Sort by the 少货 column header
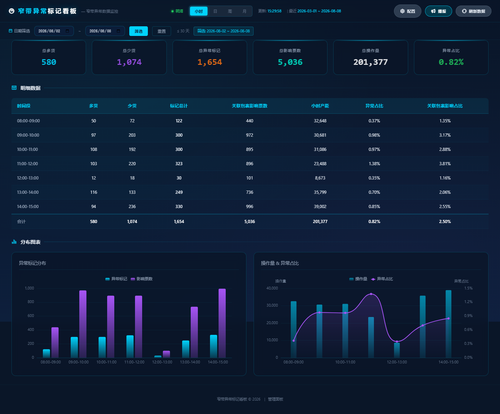This screenshot has width=500, height=414. point(132,106)
